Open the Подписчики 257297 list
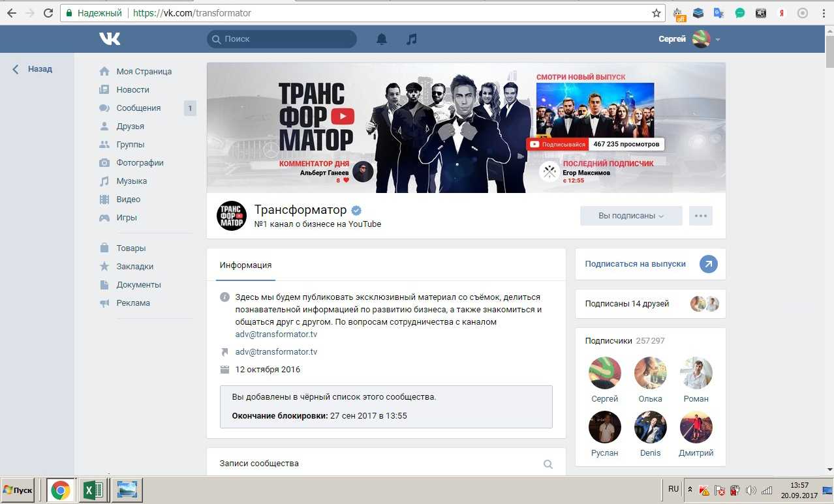 click(625, 340)
